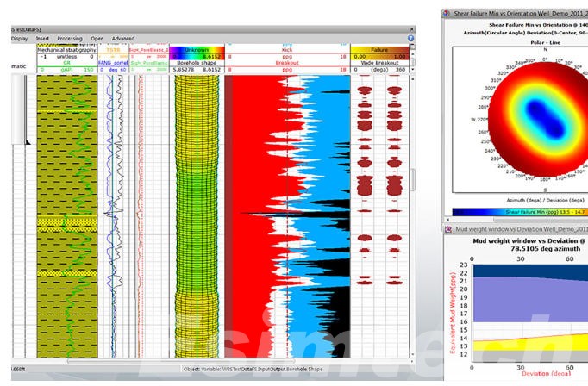Select the Breakout curve header
The width and height of the screenshot is (588, 386).
287,63
